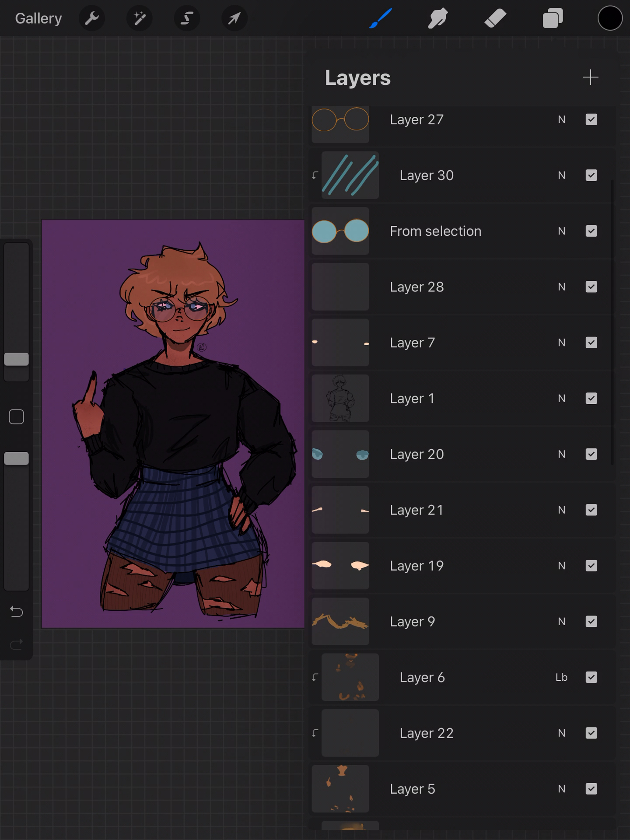Tap the undo arrow in sidebar
This screenshot has height=840, width=630.
click(17, 611)
